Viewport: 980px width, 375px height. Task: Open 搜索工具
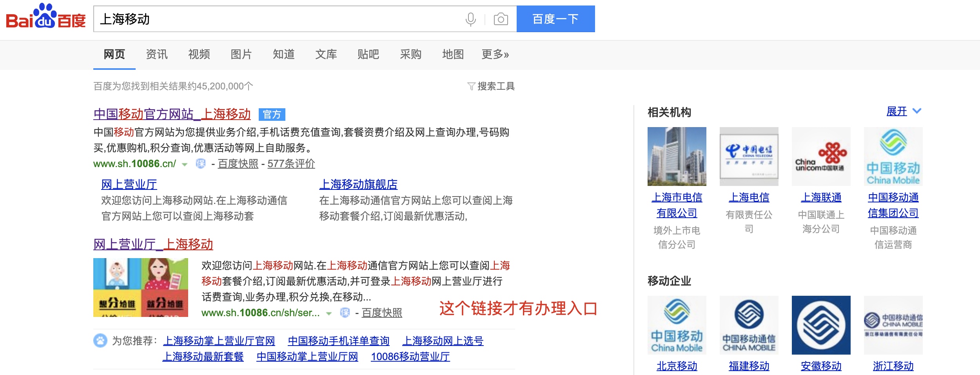pyautogui.click(x=495, y=86)
